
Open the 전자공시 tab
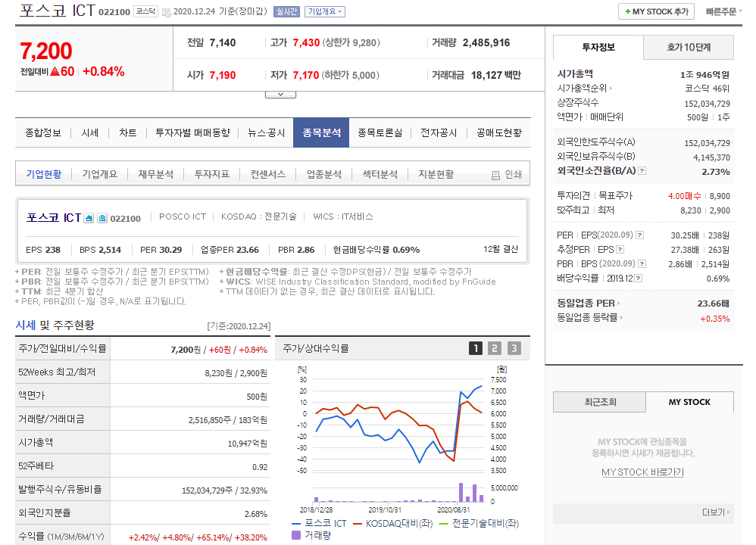click(439, 133)
